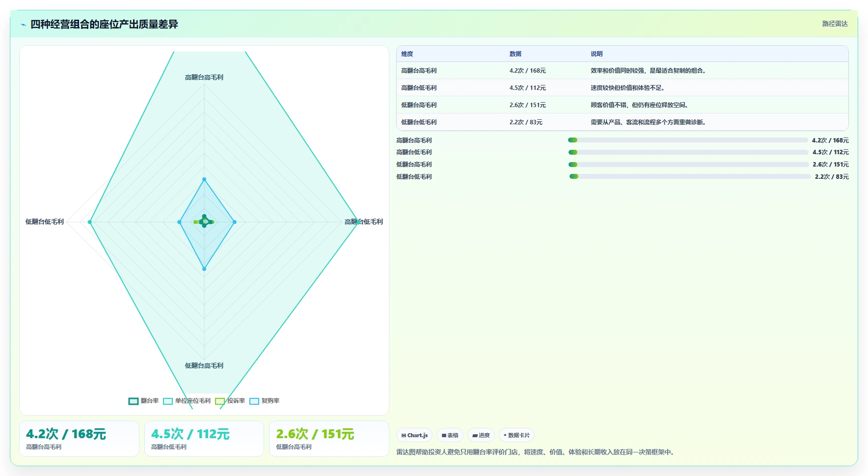Click radar bottom axis label 低翻台高毛利

(x=204, y=366)
